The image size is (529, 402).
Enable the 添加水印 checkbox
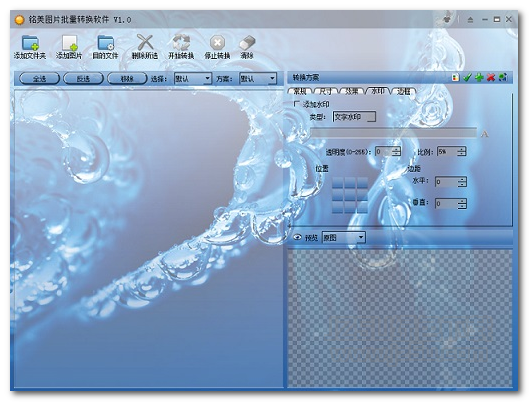(x=296, y=104)
